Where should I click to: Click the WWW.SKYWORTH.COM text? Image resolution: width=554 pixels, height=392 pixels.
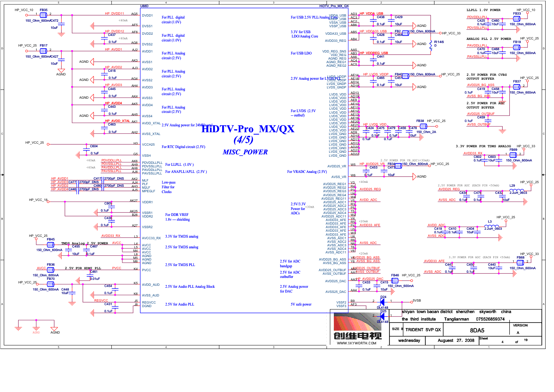pos(357,343)
